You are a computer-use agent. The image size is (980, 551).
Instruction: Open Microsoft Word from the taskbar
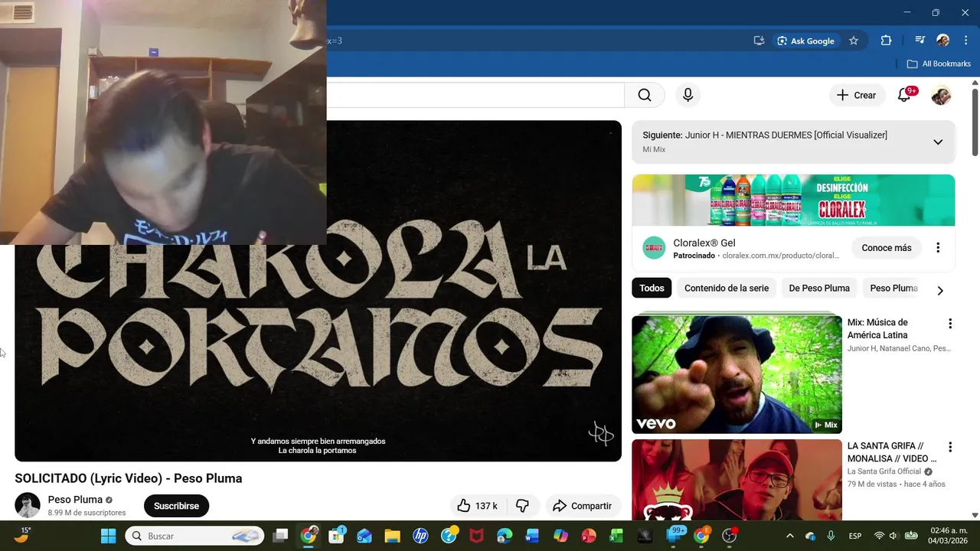click(532, 536)
